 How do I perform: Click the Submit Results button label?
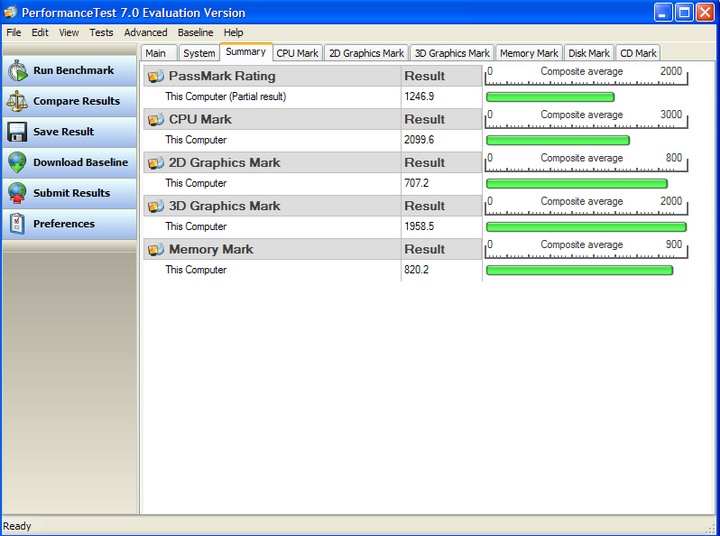71,193
